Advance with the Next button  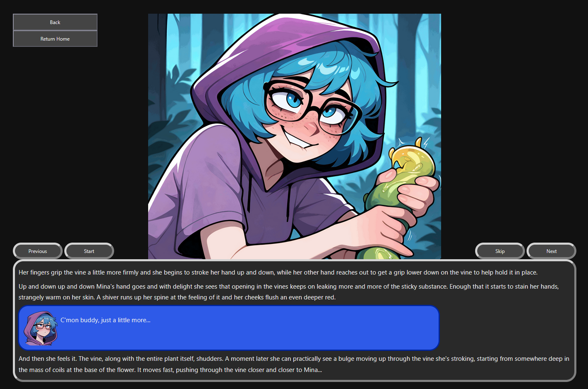(551, 251)
